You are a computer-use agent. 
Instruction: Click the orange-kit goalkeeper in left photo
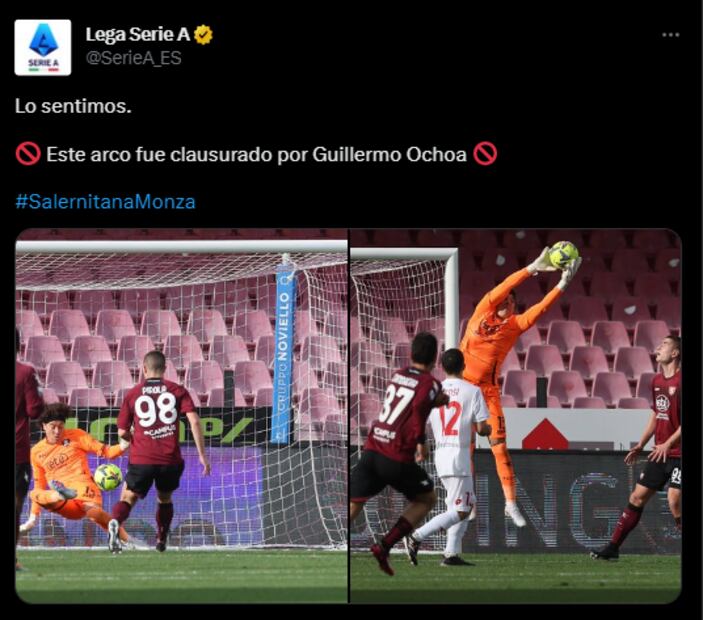[69, 468]
